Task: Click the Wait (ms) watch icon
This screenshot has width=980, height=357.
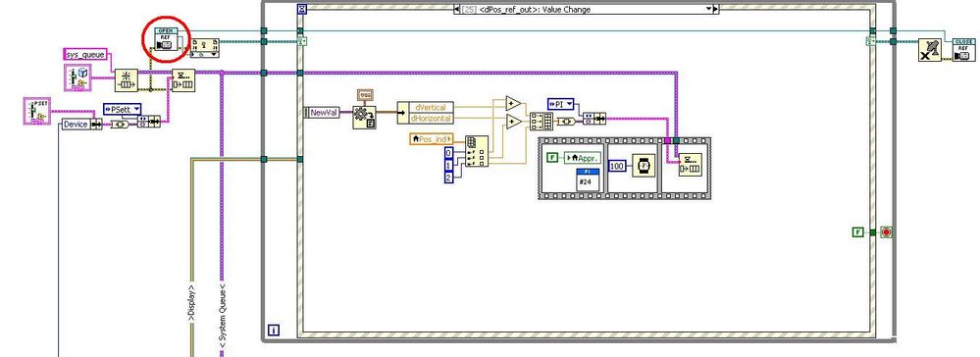Action: click(x=644, y=166)
